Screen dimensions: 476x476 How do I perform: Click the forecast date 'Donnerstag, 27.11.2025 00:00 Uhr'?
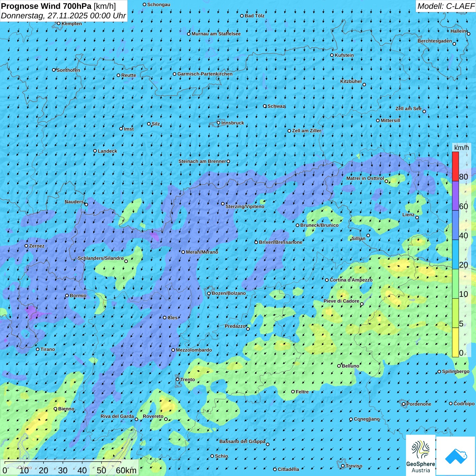click(x=64, y=16)
